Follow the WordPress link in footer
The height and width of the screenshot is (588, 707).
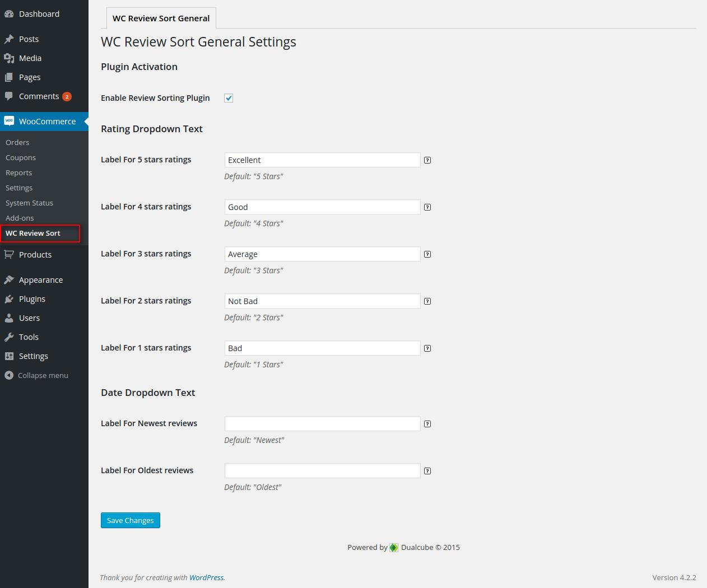point(206,577)
